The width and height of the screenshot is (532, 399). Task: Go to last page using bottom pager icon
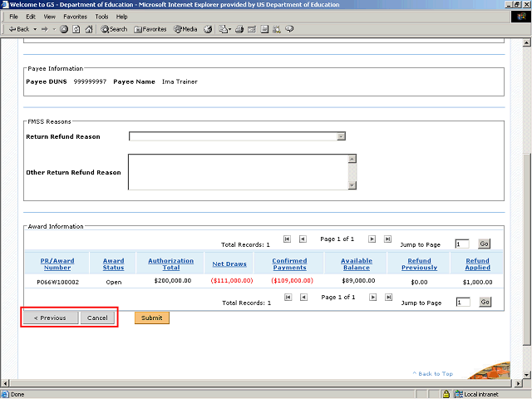click(387, 298)
